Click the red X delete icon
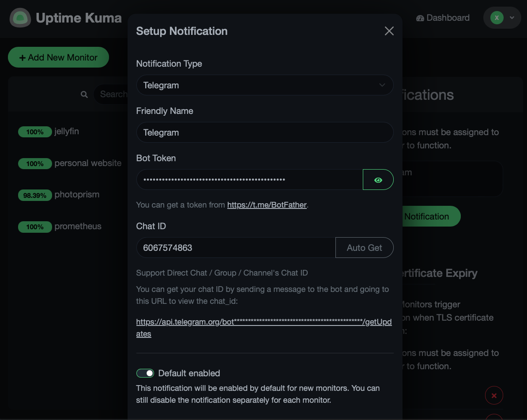527x420 pixels. [x=494, y=395]
